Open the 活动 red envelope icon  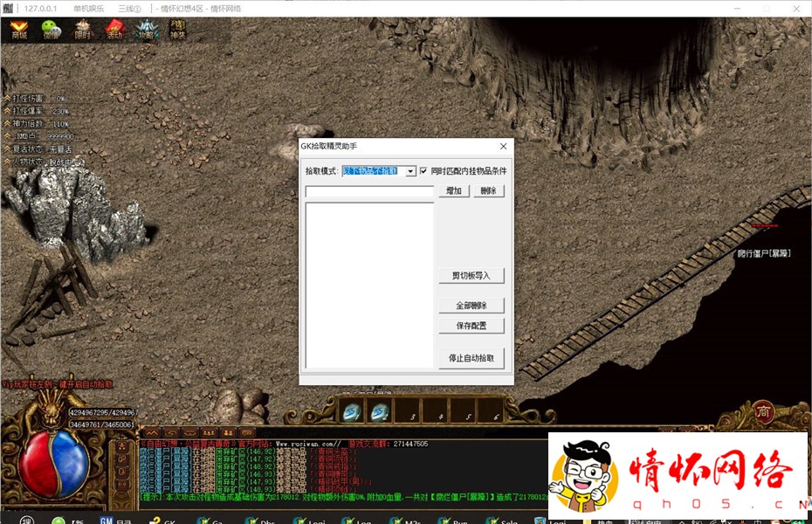pos(114,31)
